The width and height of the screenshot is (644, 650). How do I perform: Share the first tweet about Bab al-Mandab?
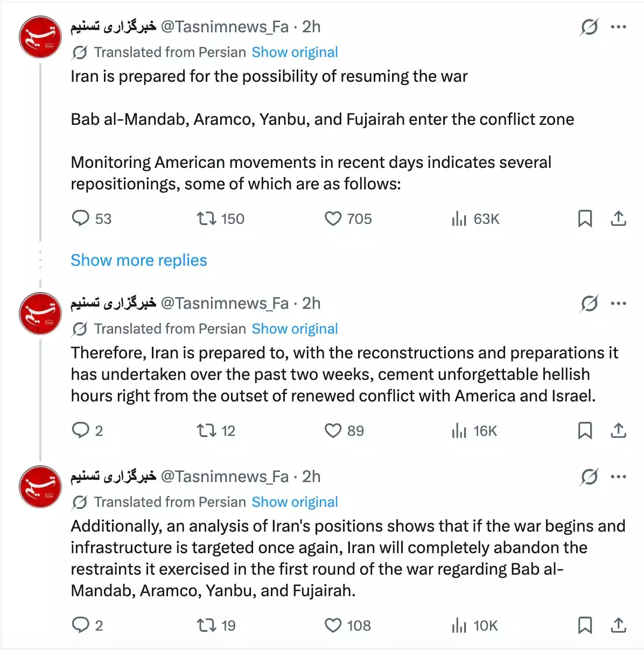click(x=619, y=218)
